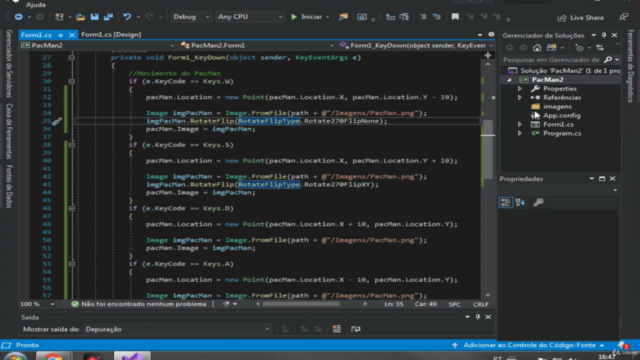The image size is (640, 360).
Task: Select App.config in Solution Explorer
Action: [561, 116]
